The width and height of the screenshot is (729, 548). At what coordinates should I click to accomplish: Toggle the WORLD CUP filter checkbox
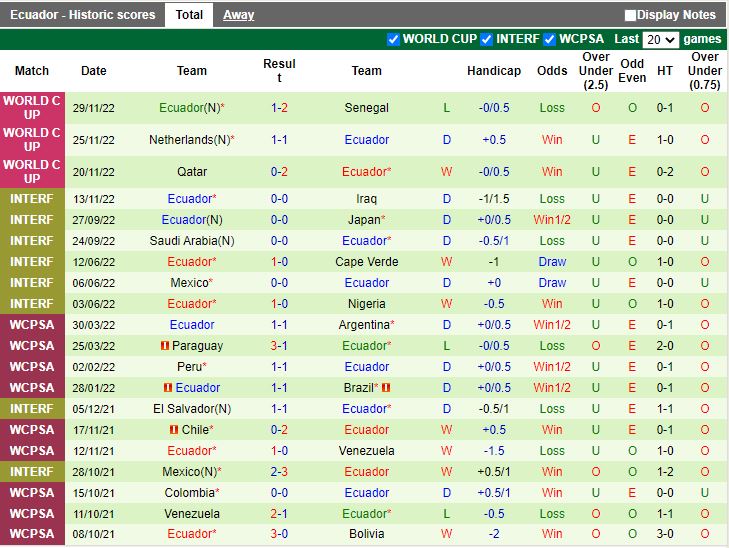(x=393, y=39)
